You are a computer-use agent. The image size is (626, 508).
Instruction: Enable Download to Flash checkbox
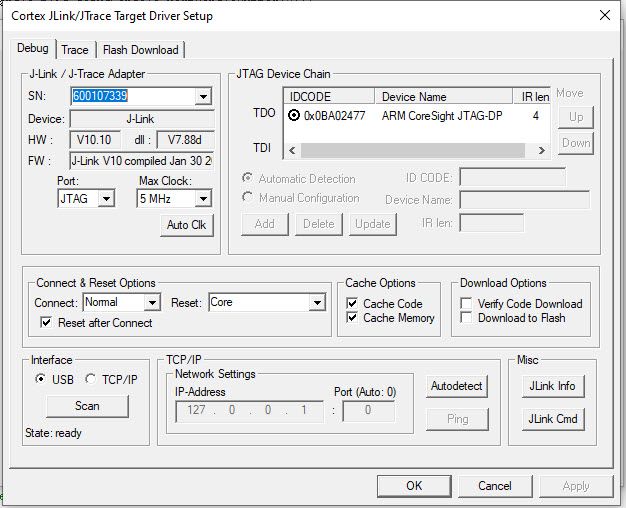pos(466,318)
